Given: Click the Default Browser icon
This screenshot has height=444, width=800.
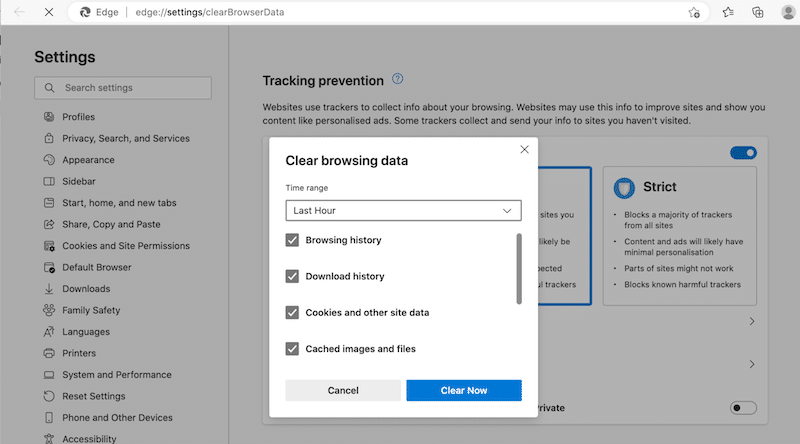Looking at the screenshot, I should pyautogui.click(x=49, y=267).
